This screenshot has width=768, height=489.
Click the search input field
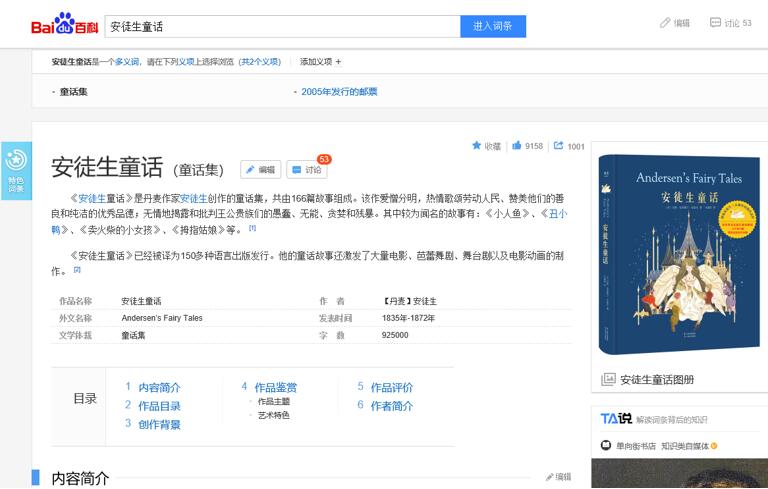click(x=283, y=26)
